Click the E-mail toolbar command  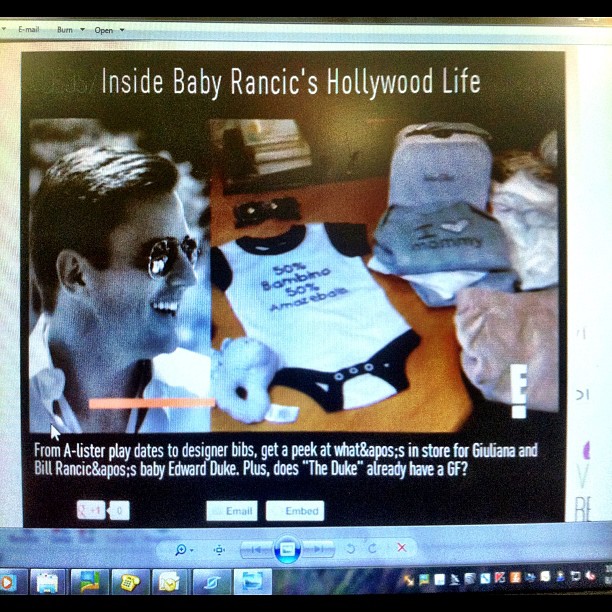click(29, 29)
